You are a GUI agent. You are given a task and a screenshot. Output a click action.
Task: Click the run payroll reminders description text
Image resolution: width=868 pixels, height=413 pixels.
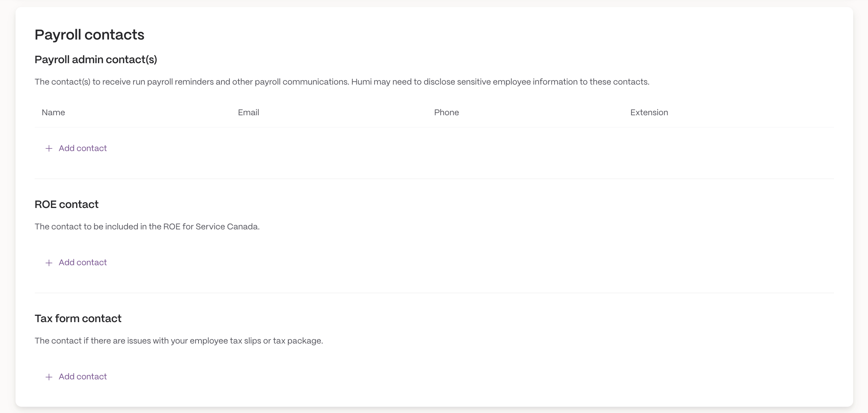[342, 82]
